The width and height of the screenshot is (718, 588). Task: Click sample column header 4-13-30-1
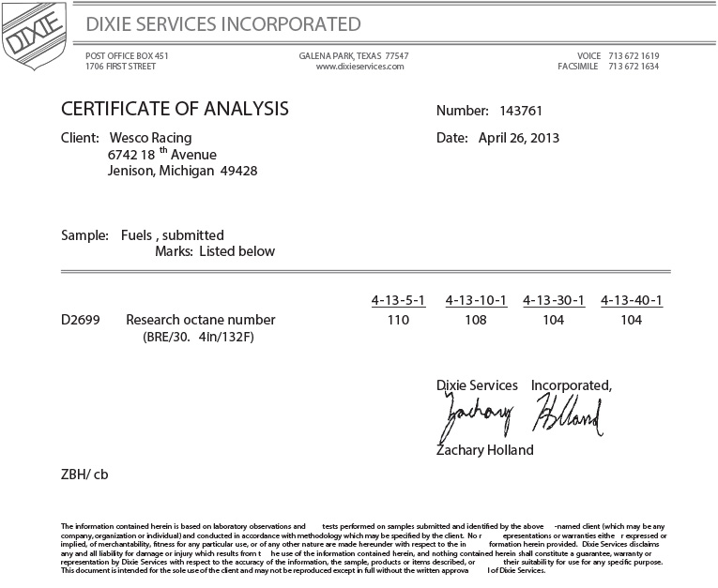(x=554, y=301)
